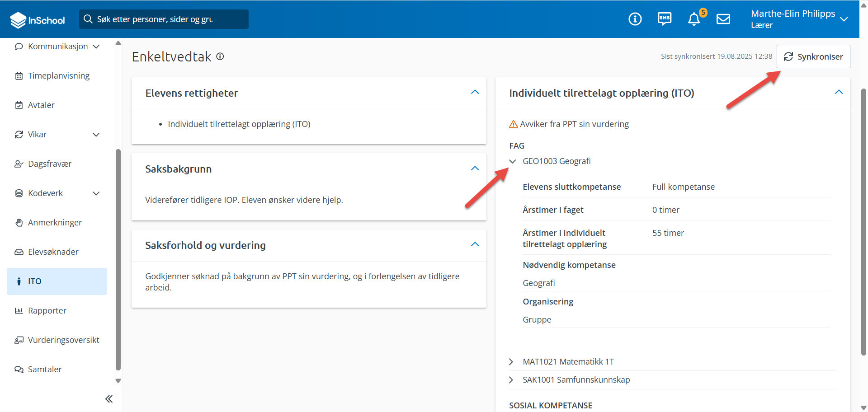
Task: Click the Vurderingsoversikt icon
Action: (19, 340)
